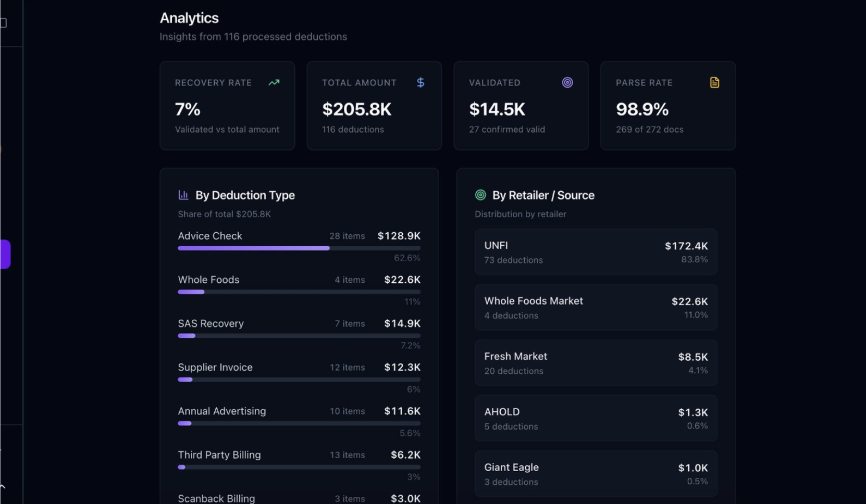Click the "TOTAL AMOUNT" label

coord(359,83)
